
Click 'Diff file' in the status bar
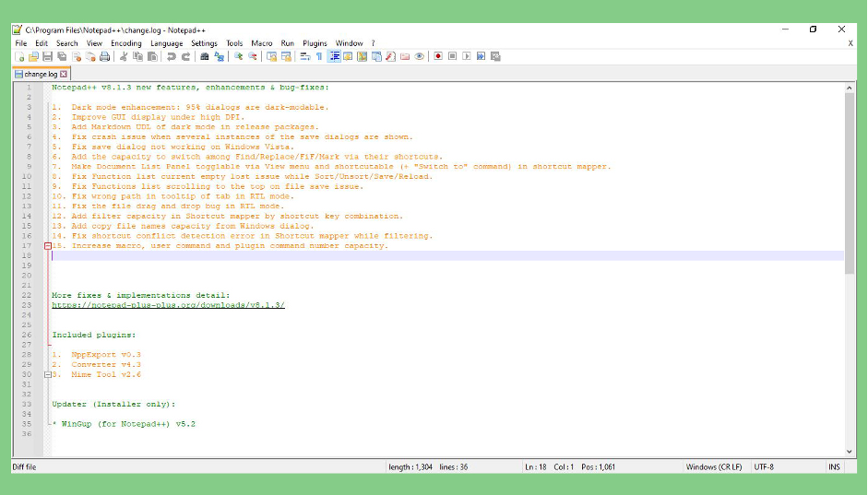tap(24, 467)
